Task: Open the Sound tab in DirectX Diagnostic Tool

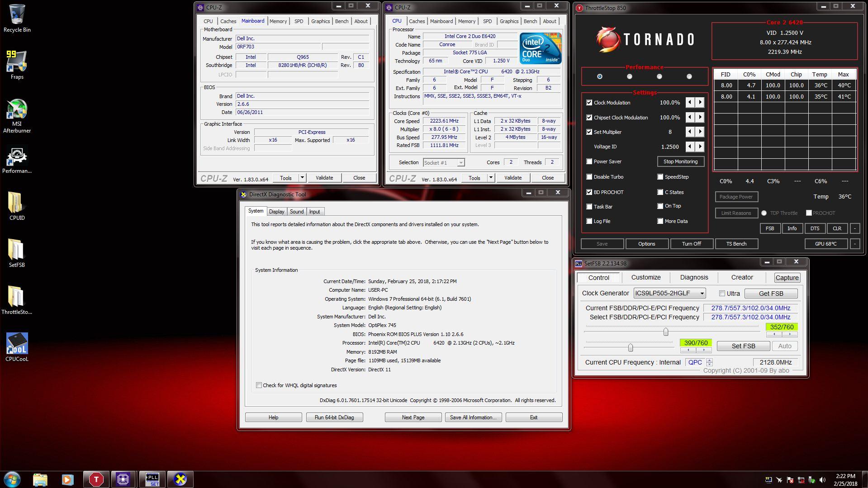Action: coord(297,212)
